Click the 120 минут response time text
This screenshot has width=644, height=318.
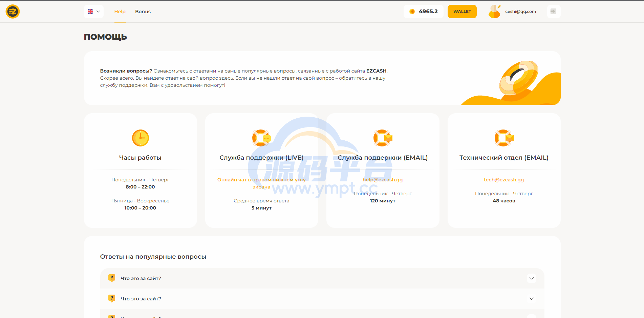pyautogui.click(x=383, y=201)
